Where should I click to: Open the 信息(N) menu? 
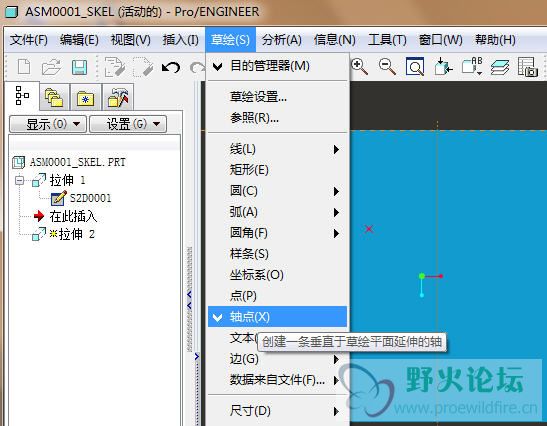(x=335, y=40)
